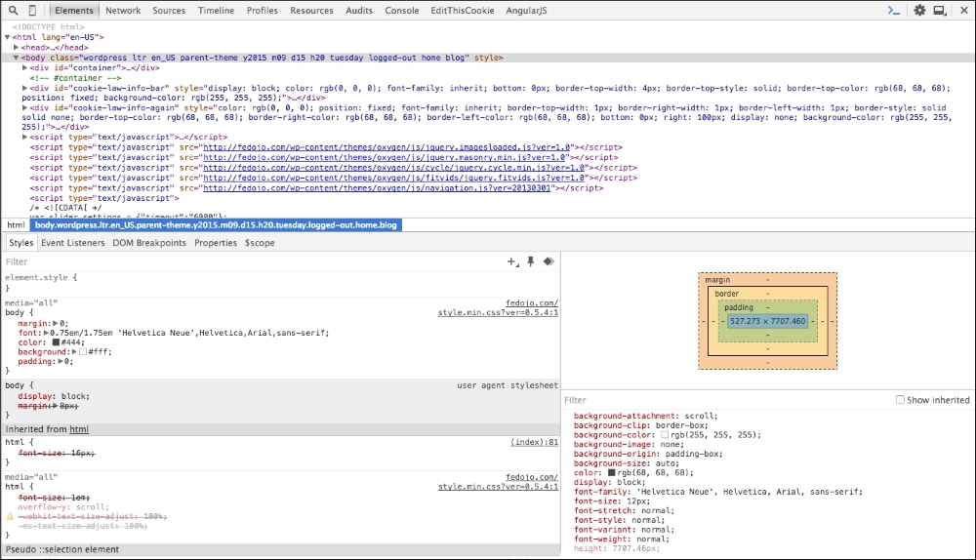Screen dimensions: 976x560
Task: Open the #444 color swatch
Action: [x=56, y=342]
